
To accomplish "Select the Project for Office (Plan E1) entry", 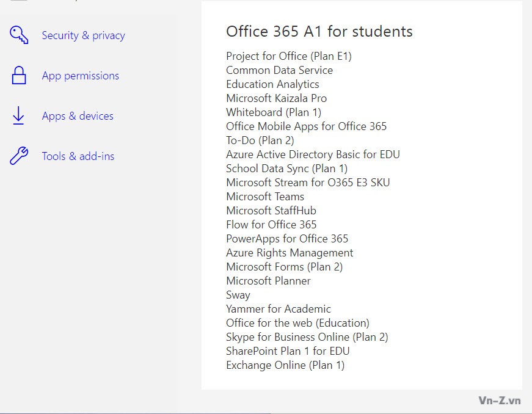I will [x=289, y=56].
